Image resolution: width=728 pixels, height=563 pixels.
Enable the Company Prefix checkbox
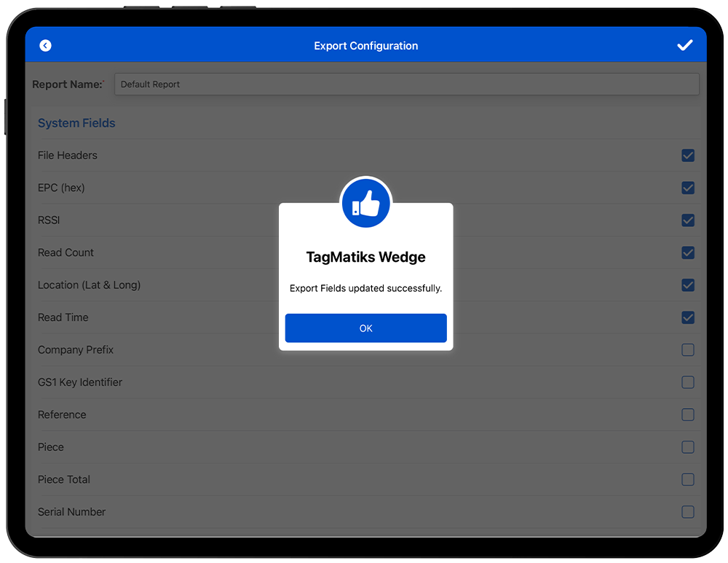pos(687,350)
